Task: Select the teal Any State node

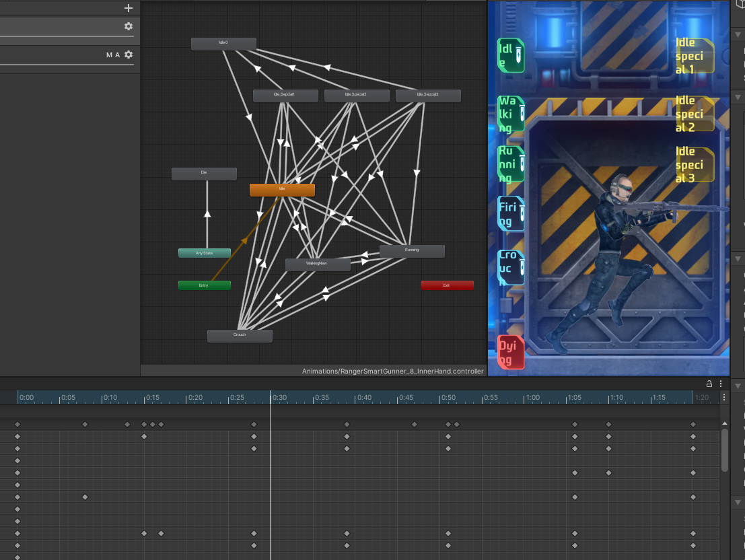Action: (x=204, y=253)
